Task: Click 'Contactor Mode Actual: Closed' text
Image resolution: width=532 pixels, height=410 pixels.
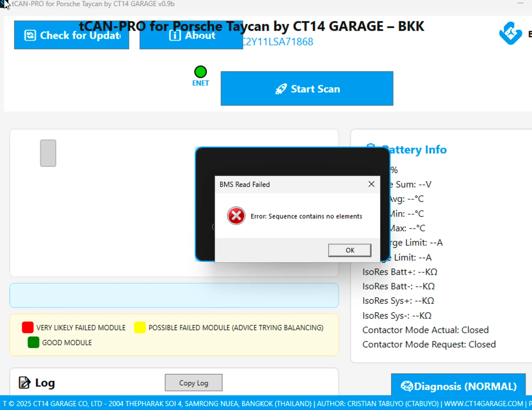Action: 426,330
